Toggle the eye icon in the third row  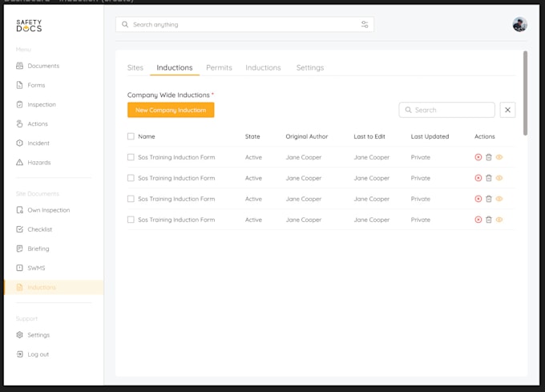[499, 199]
